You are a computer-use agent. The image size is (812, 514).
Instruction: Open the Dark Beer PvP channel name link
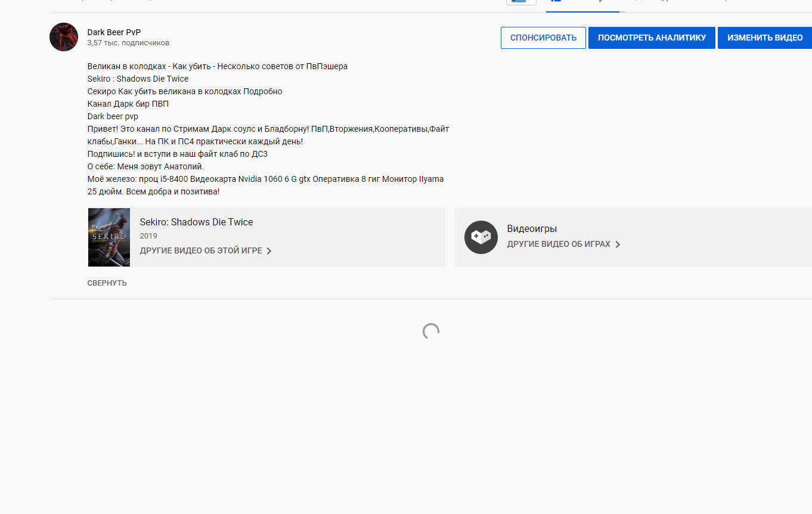click(114, 32)
